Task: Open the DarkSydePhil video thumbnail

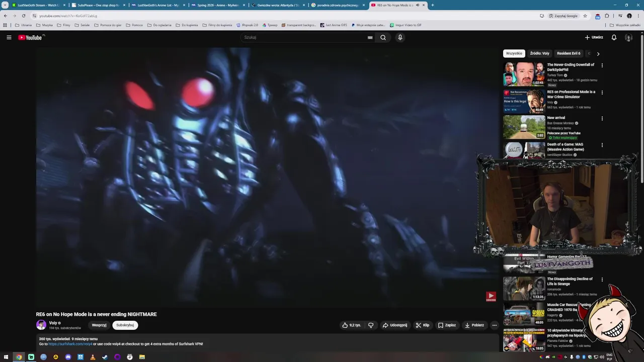Action: [x=524, y=74]
